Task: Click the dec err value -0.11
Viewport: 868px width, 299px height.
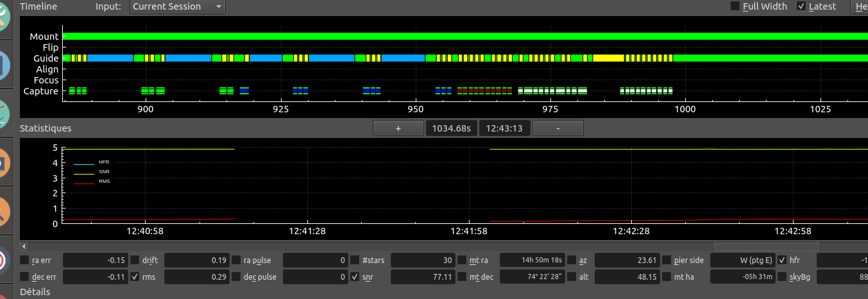Action: [95, 277]
